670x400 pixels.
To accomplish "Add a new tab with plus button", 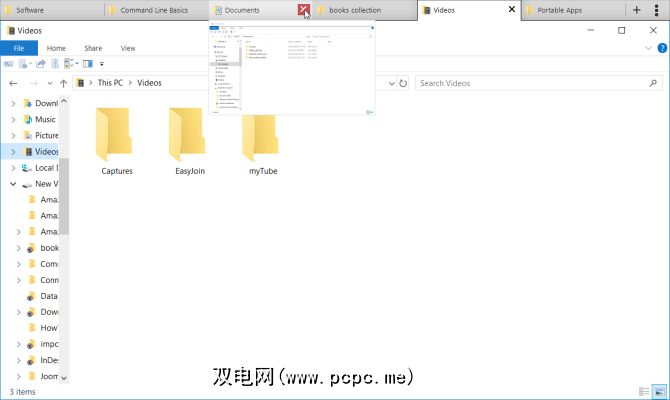I will point(637,10).
